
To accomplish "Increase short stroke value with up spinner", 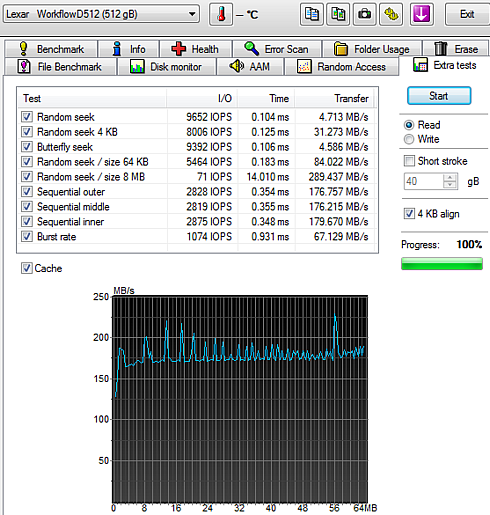I will click(x=450, y=178).
